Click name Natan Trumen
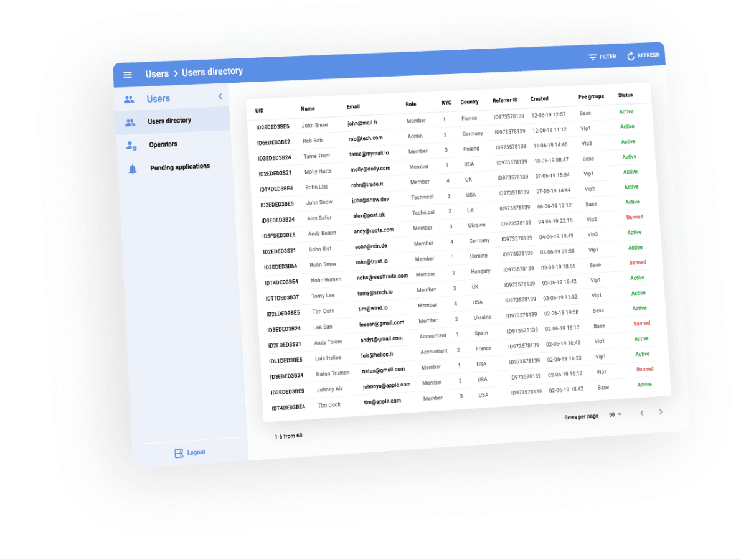Screen dimensions: 741x560 [x=333, y=373]
